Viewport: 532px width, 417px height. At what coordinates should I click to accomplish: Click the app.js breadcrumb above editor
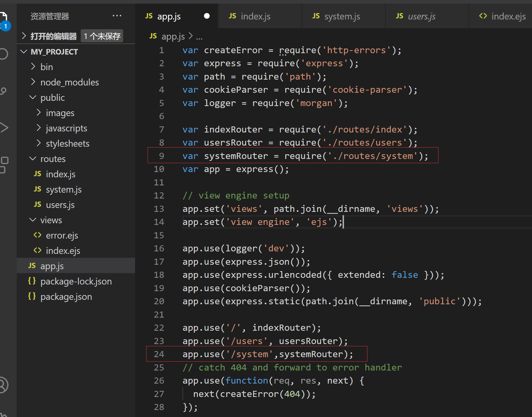pyautogui.click(x=173, y=36)
